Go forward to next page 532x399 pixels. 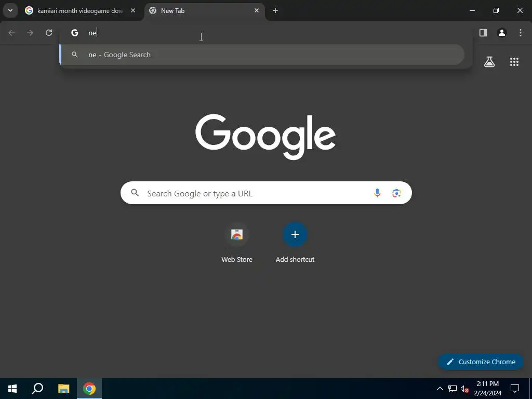pyautogui.click(x=30, y=33)
